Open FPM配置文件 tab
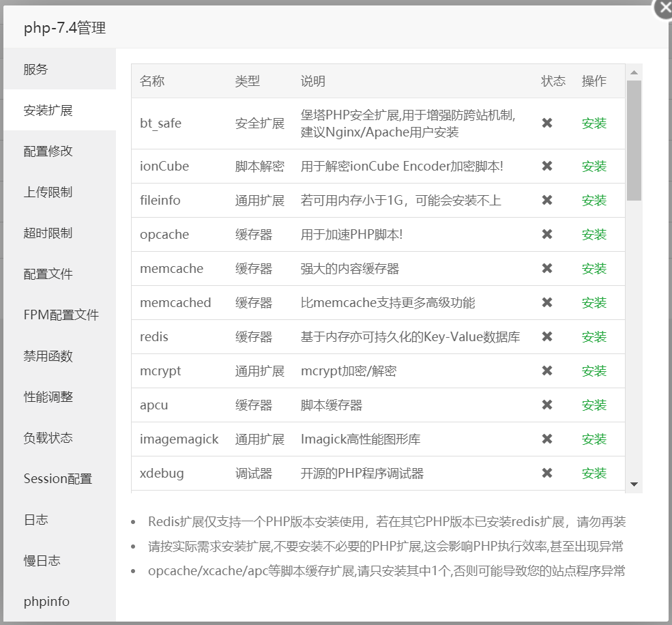This screenshot has width=672, height=625. tap(59, 315)
